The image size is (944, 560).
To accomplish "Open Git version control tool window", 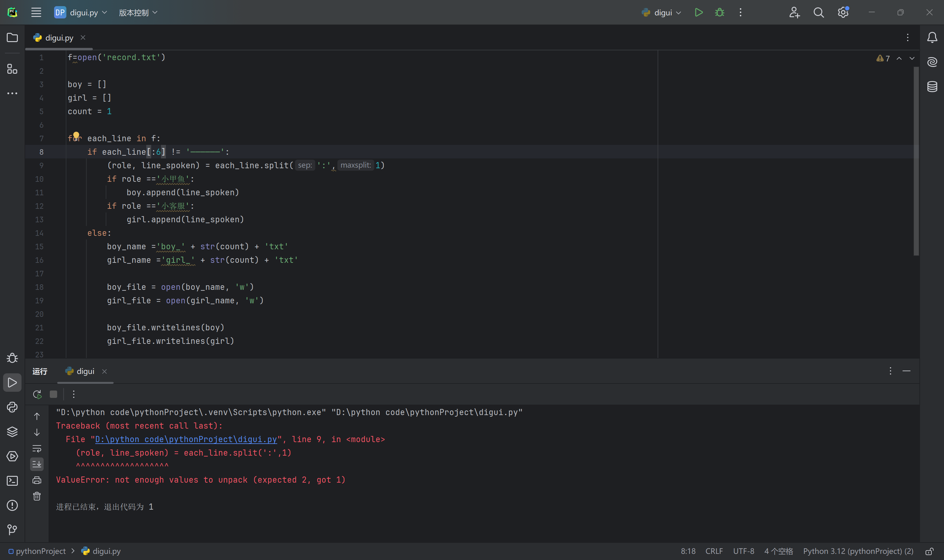I will [12, 530].
